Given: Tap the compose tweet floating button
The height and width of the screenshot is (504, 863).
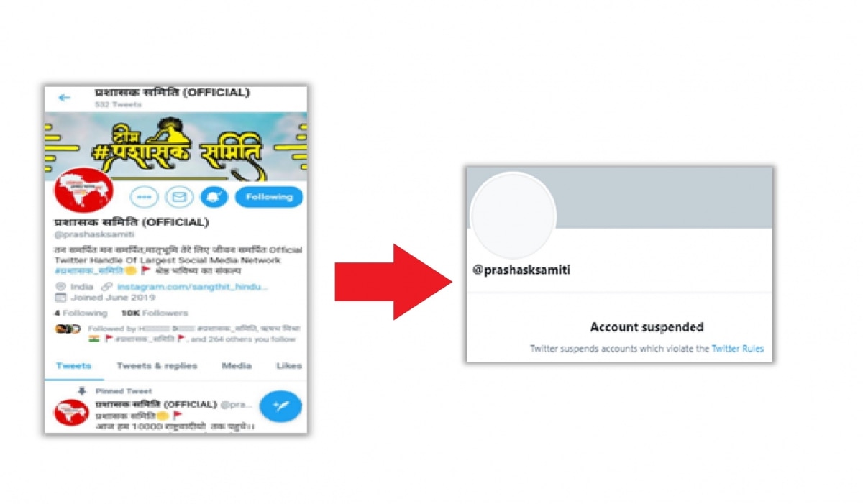Looking at the screenshot, I should pos(280,406).
